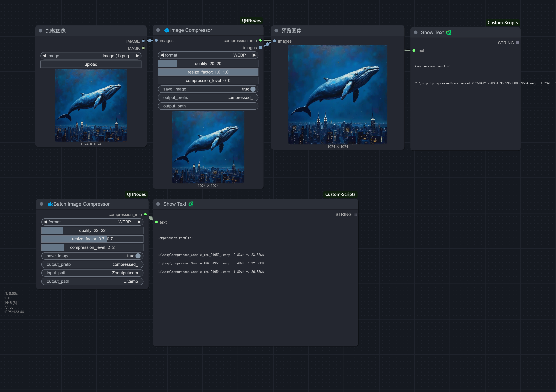Click the QHNodes badge above Image Compressor
The image size is (556, 392).
coord(251,20)
